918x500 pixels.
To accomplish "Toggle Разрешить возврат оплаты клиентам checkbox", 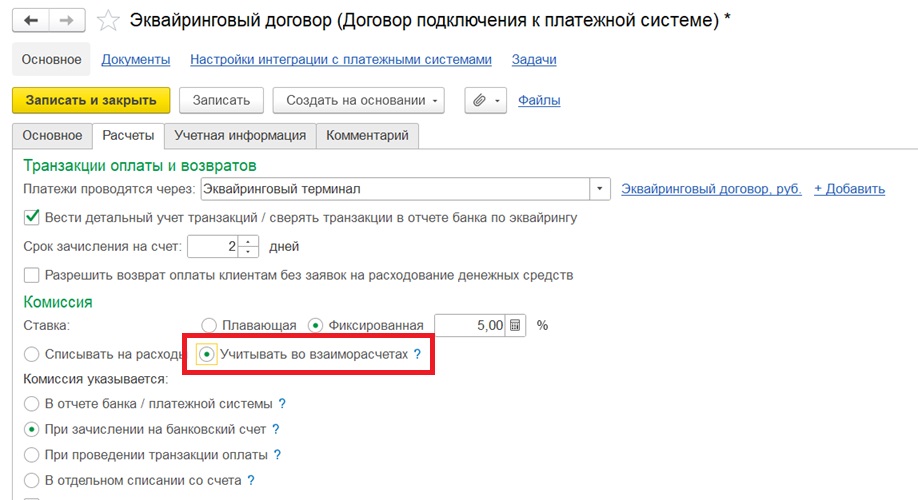I will (31, 275).
